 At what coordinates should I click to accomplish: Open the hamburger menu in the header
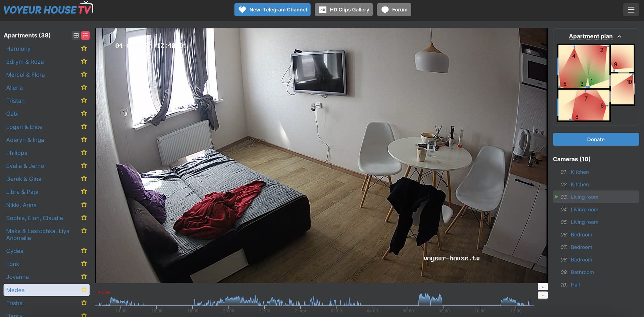click(x=631, y=10)
